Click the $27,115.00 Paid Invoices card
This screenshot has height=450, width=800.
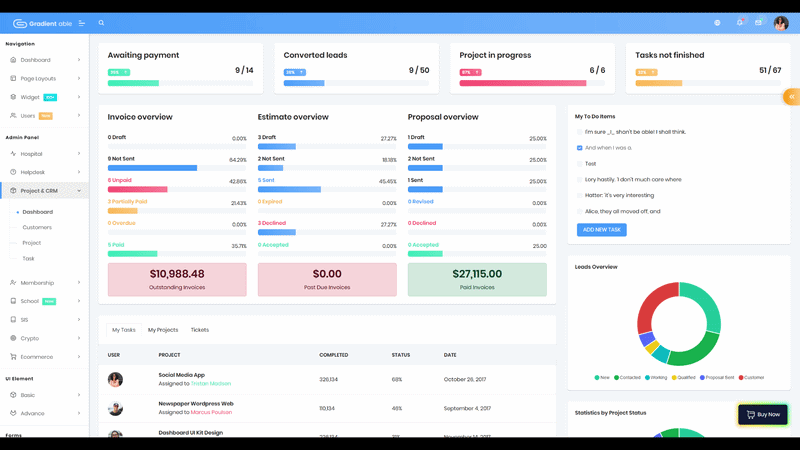tap(477, 280)
